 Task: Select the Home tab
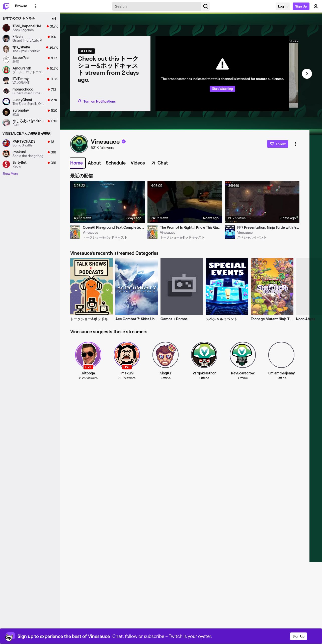tap(76, 163)
